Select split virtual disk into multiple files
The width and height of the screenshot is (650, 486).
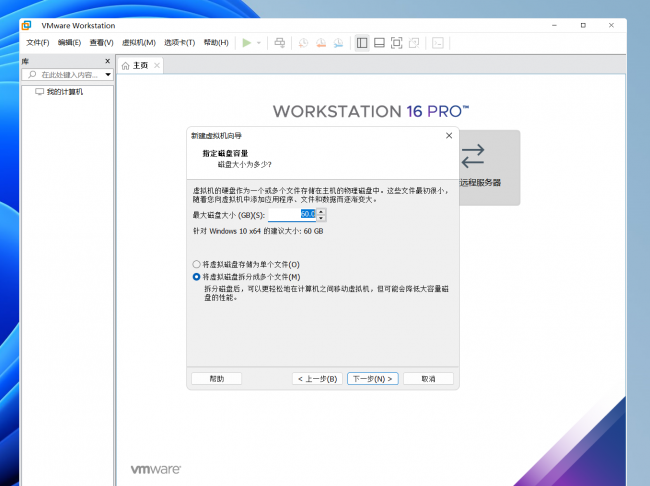pos(196,277)
